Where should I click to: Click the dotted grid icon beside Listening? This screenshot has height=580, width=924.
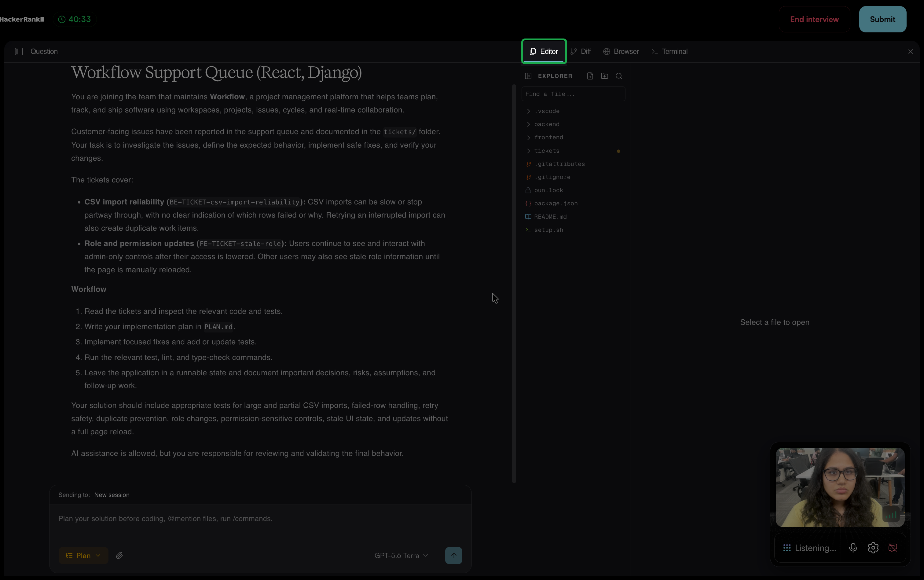point(787,548)
